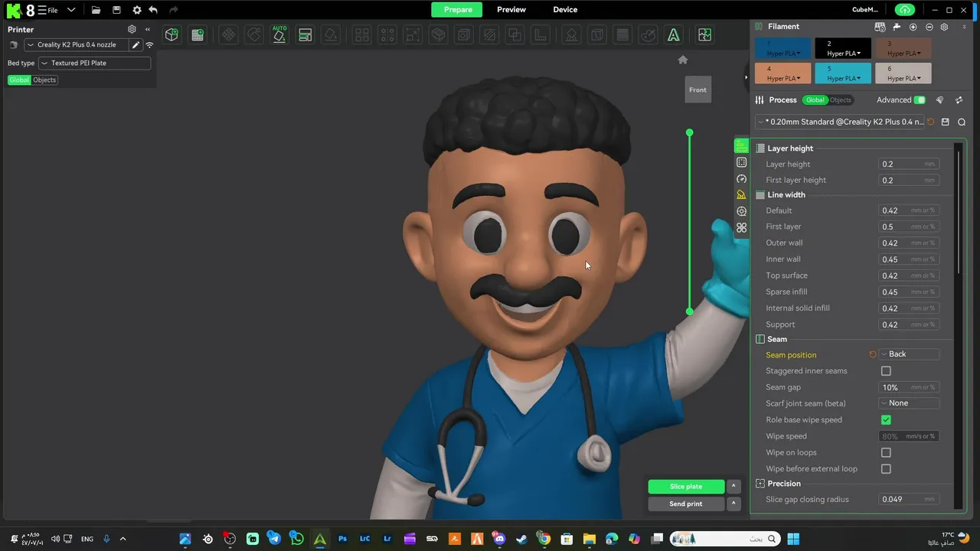Click the Add model cube icon
The height and width of the screenshot is (551, 980).
click(171, 34)
